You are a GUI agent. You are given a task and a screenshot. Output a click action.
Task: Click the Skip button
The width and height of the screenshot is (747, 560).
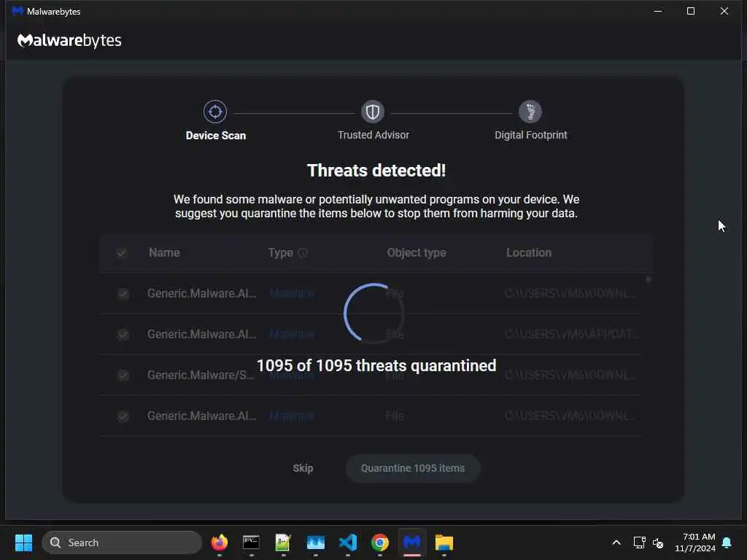[303, 468]
